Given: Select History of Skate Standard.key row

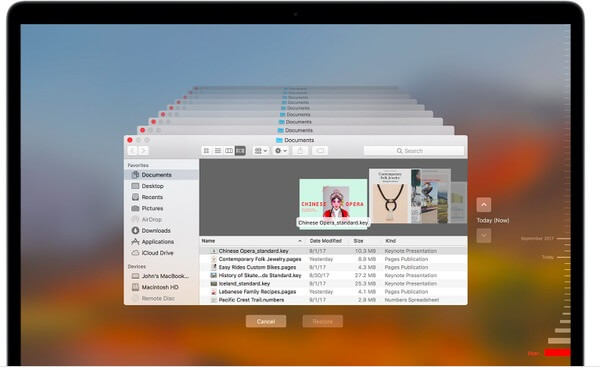Looking at the screenshot, I should (333, 275).
